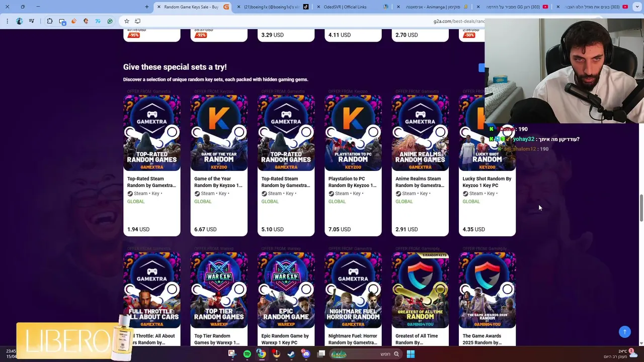Select the Game of the Year Random thumbnail
Screen dimensions: 644x362
coord(219,133)
